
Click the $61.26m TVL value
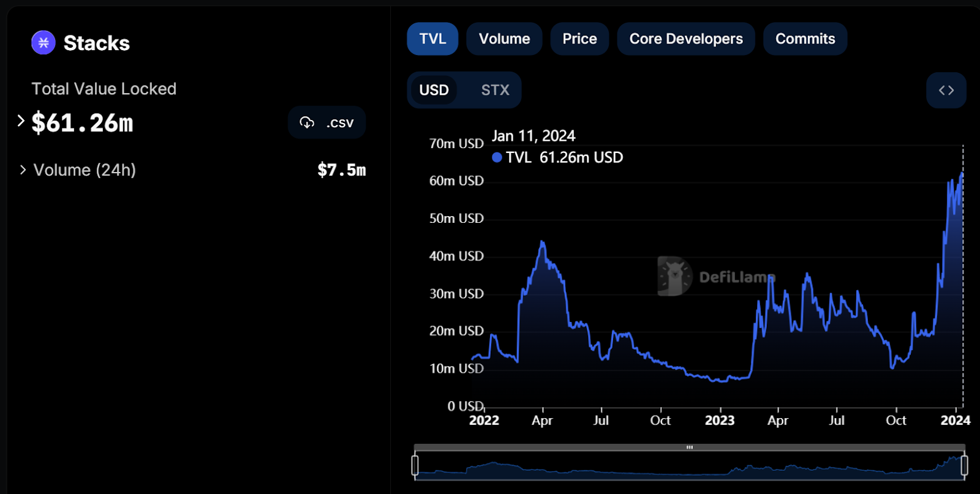(82, 122)
